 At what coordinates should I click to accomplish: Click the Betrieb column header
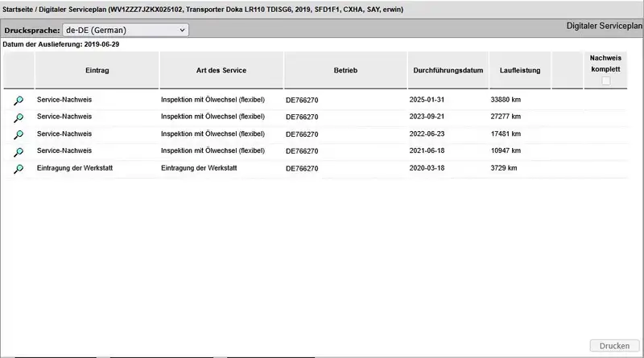tap(345, 71)
